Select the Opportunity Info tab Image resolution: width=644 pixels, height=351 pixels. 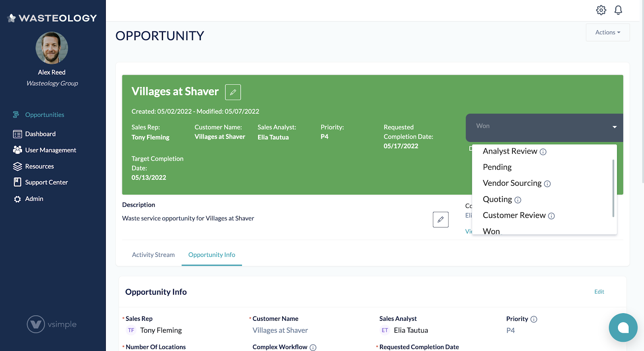click(x=212, y=255)
